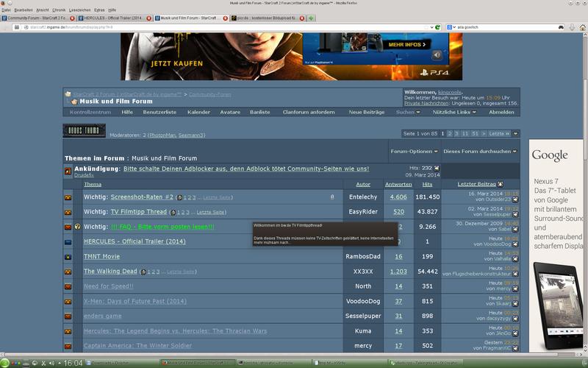Open reply count 4.606 of Screenshot-Raten
Screen dimensions: 588x368
pyautogui.click(x=398, y=197)
